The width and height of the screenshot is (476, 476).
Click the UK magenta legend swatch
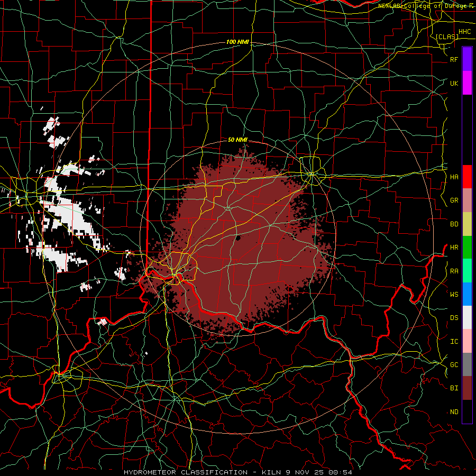(x=467, y=83)
